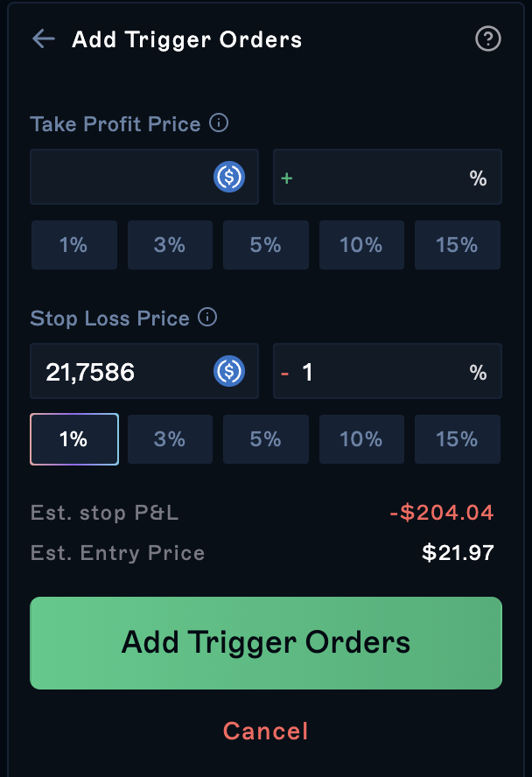Select 5% Take Profit preset
This screenshot has height=777, width=532.
265,245
